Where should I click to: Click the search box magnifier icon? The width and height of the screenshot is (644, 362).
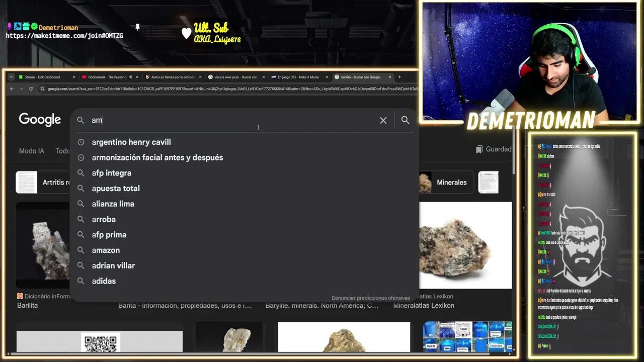pyautogui.click(x=80, y=120)
